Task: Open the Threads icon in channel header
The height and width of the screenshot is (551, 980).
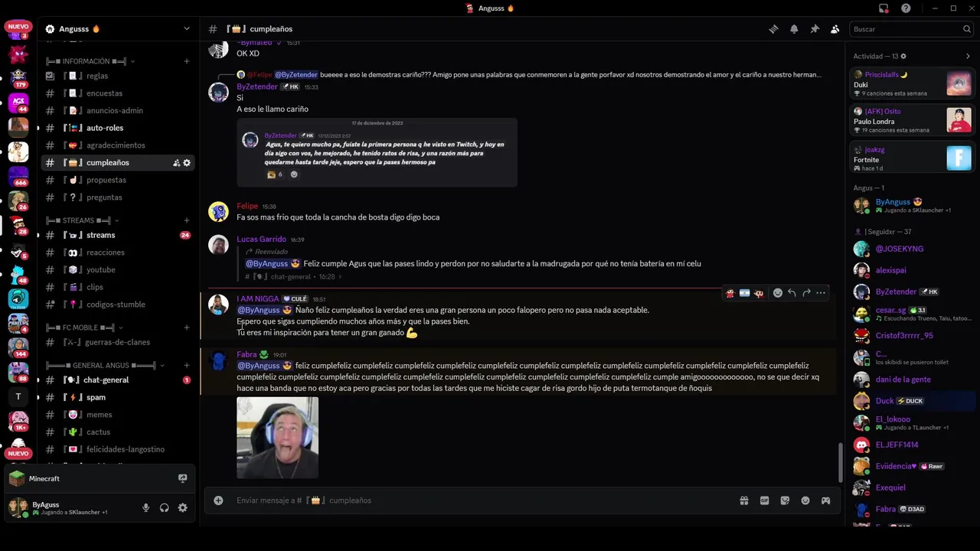Action: click(773, 29)
